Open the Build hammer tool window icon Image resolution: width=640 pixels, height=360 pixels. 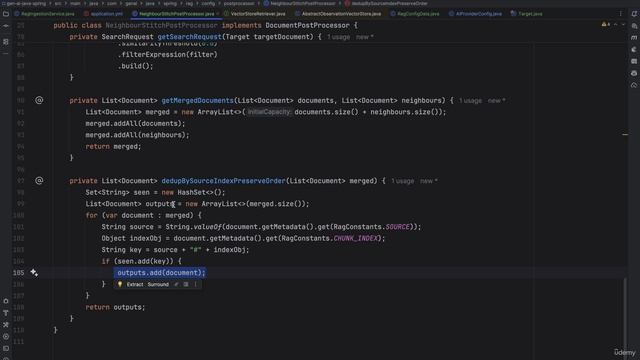(6, 324)
